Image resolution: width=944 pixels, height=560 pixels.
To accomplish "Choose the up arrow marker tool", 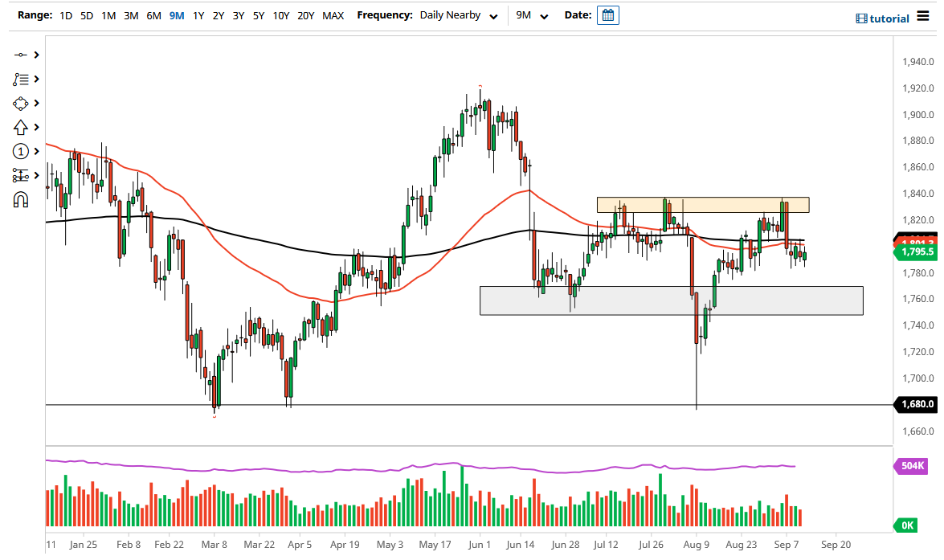I will [x=20, y=127].
